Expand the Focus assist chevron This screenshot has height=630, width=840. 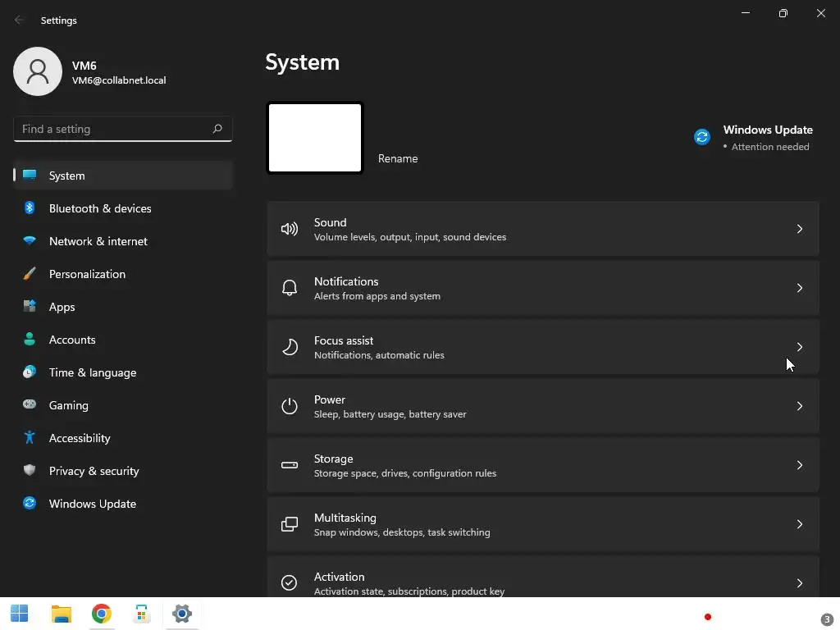coord(799,347)
